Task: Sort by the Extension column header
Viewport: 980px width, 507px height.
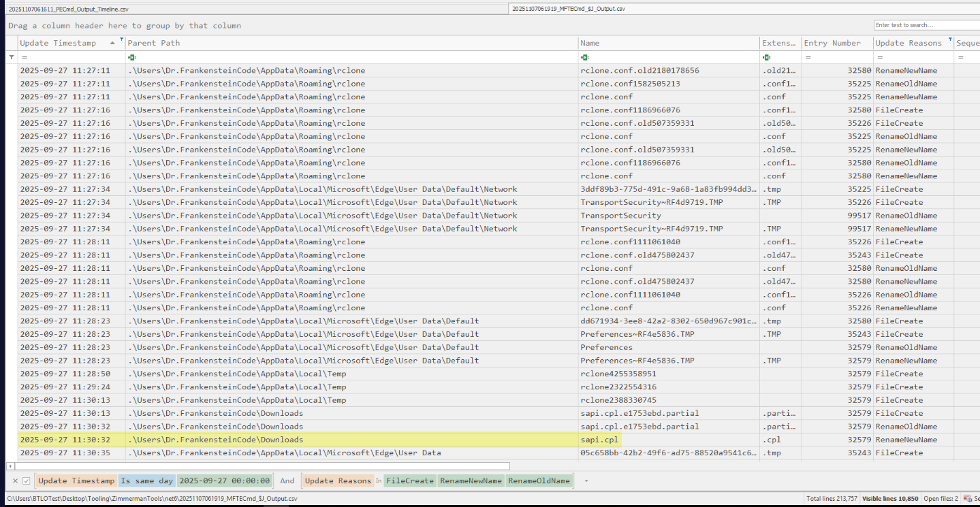Action: coord(780,43)
